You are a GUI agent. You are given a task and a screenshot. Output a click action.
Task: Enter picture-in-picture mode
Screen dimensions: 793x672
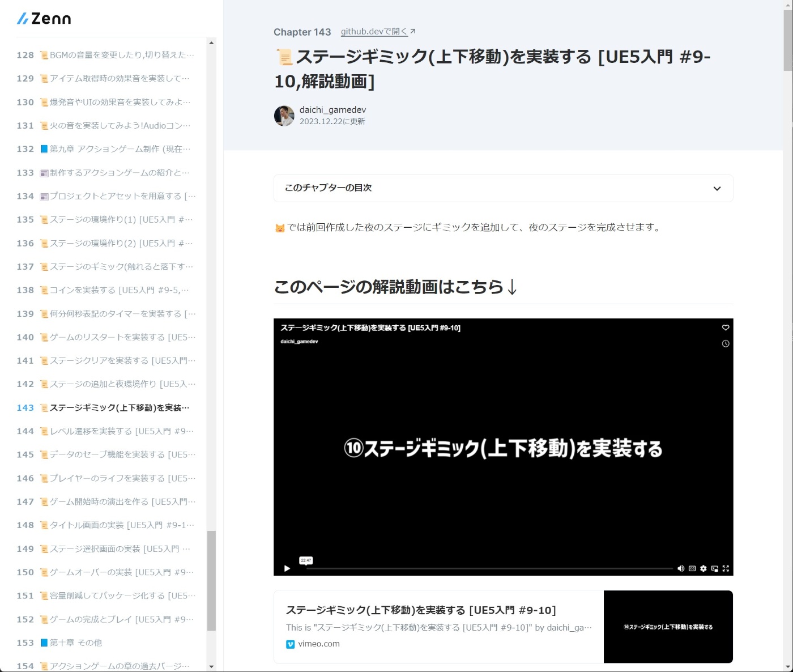click(x=714, y=568)
